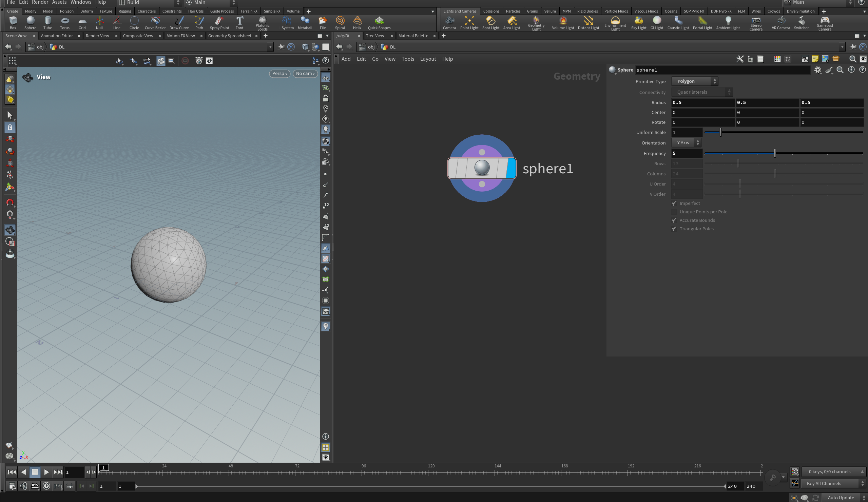Viewport: 868px width, 502px height.
Task: Click the Spiral shelf tool
Action: coord(340,23)
